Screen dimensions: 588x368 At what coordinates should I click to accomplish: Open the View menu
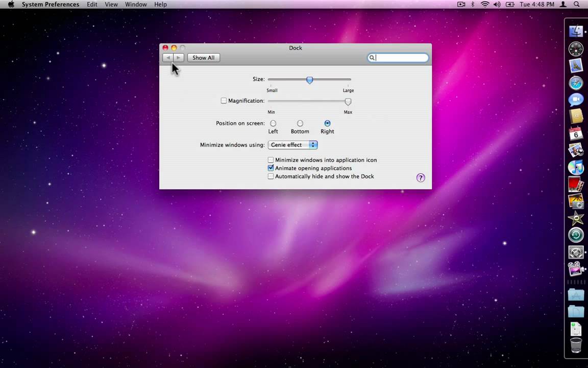[111, 5]
